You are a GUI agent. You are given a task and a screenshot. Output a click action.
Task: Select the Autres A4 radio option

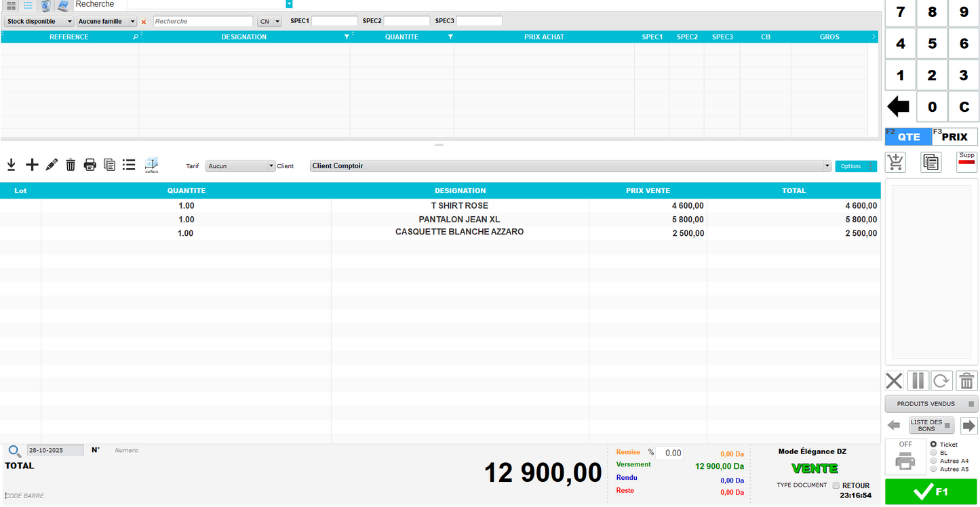[x=934, y=461]
